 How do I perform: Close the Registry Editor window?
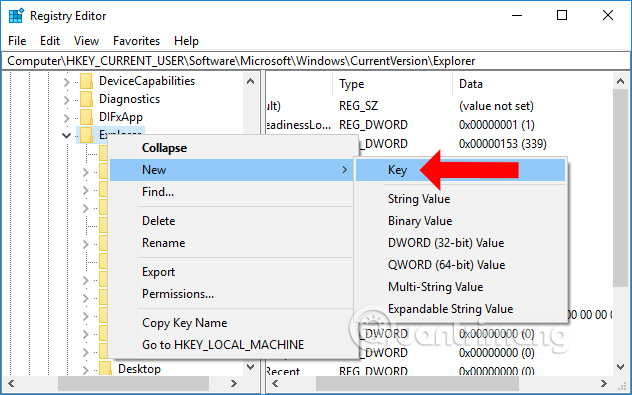pos(608,16)
